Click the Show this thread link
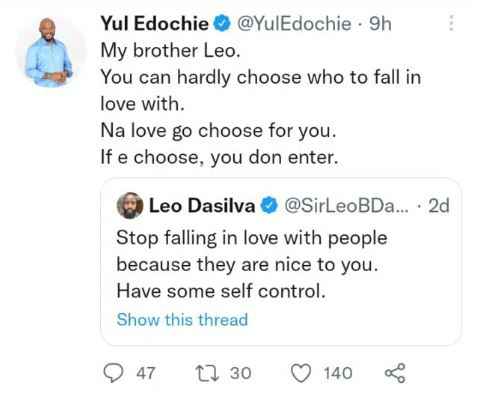 (182, 320)
